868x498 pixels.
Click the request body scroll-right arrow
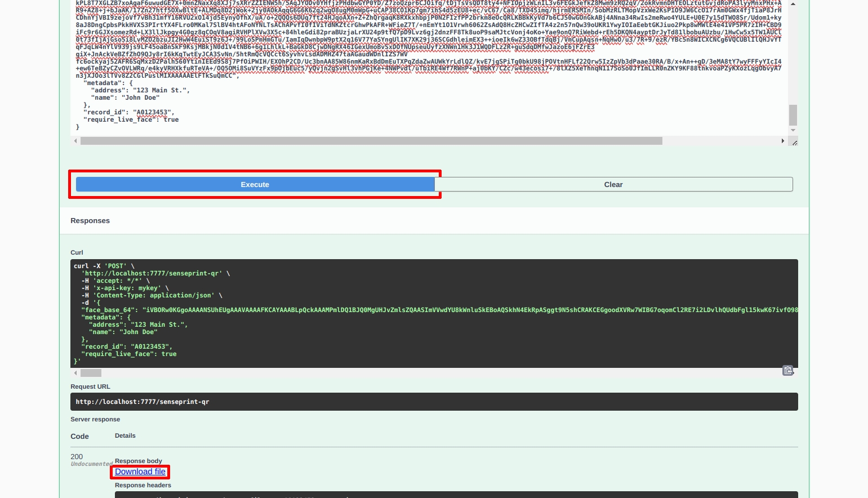782,141
